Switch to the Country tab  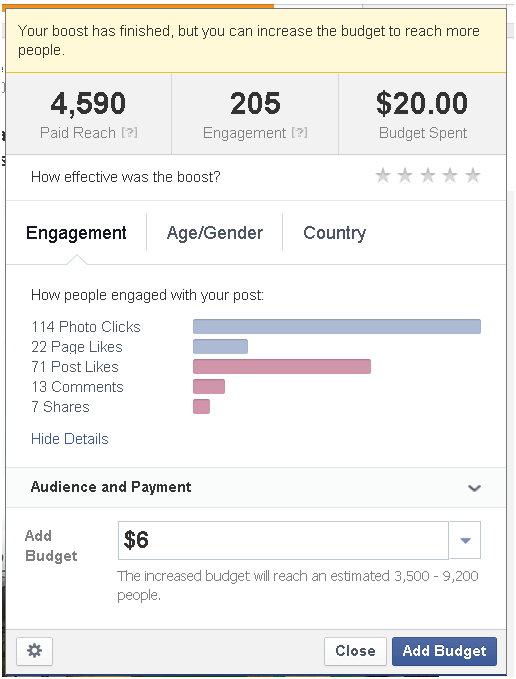335,233
